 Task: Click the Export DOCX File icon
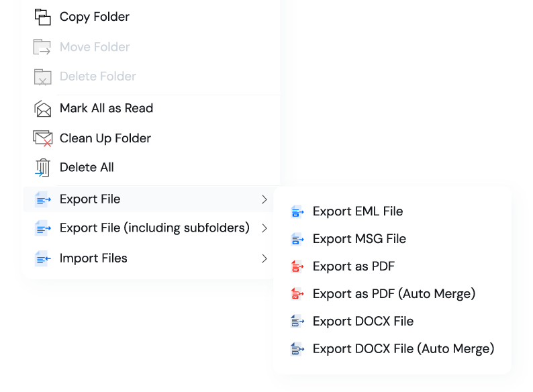pos(297,322)
